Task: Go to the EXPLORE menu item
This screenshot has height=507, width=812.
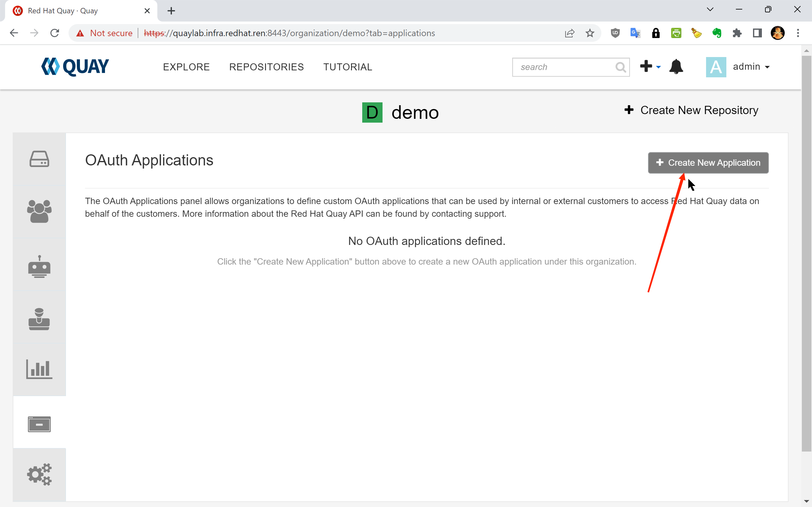Action: coord(186,67)
